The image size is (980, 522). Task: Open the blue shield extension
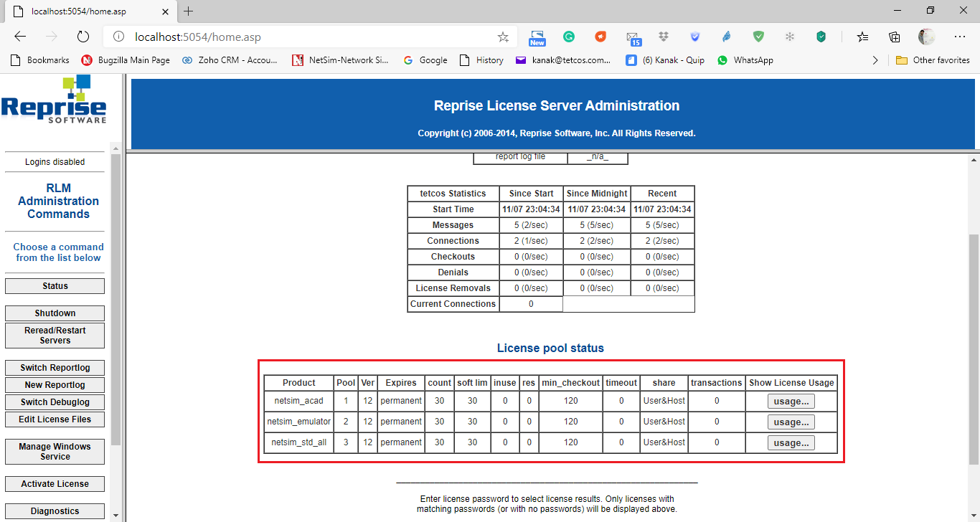(x=694, y=37)
